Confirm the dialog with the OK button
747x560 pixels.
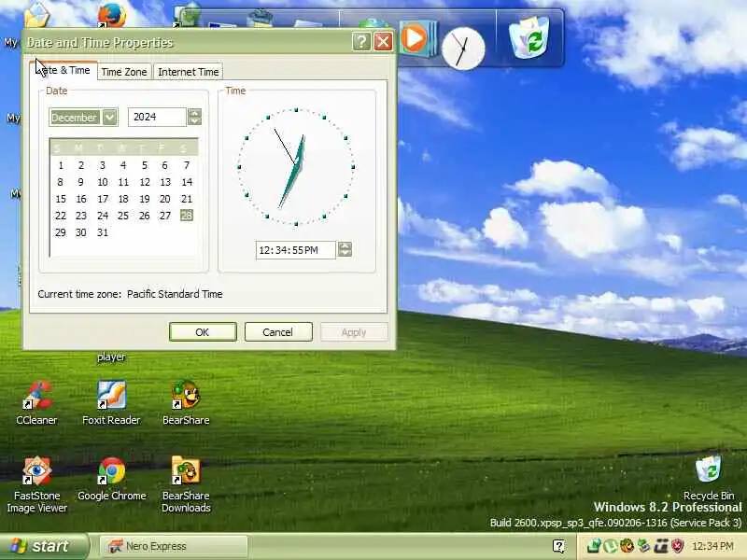point(203,332)
